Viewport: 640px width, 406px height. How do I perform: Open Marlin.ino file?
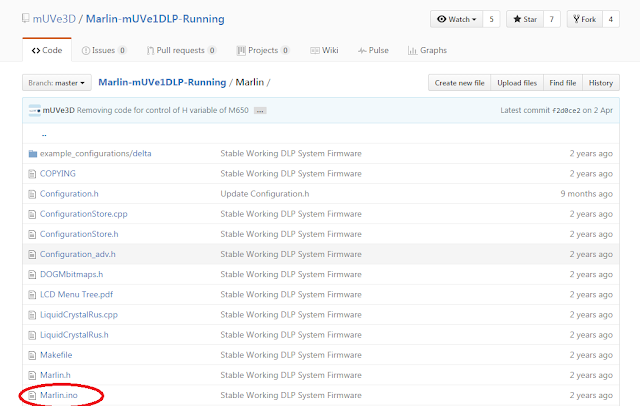[59, 395]
